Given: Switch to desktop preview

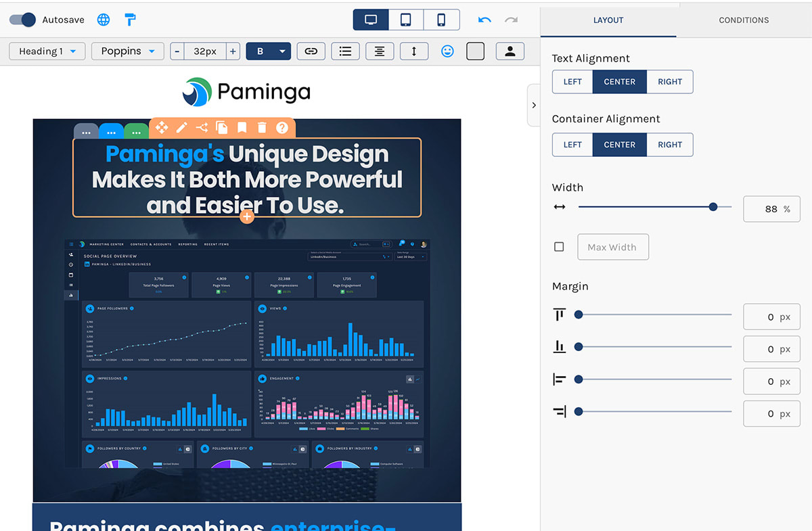Looking at the screenshot, I should 371,20.
